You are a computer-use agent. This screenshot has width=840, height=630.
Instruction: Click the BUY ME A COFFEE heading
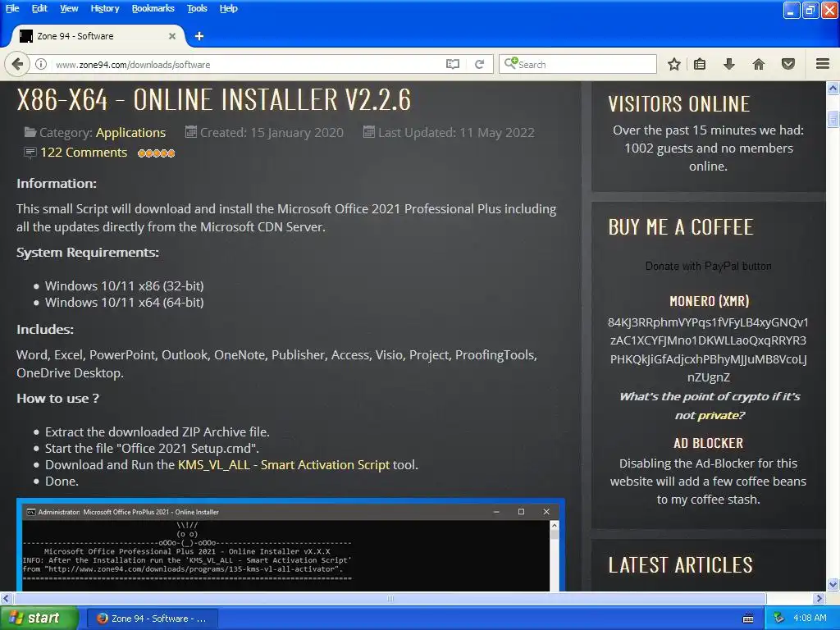point(680,227)
